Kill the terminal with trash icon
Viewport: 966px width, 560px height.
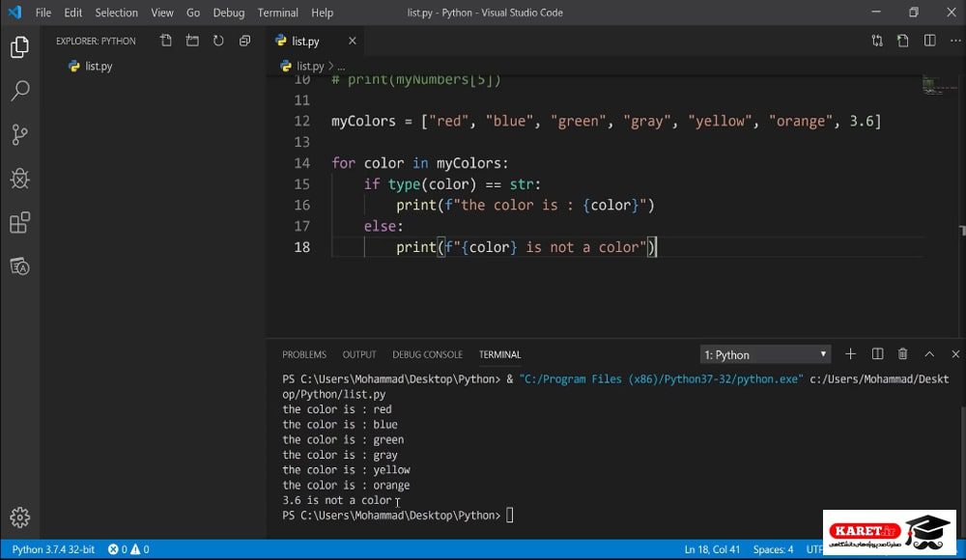pos(902,354)
